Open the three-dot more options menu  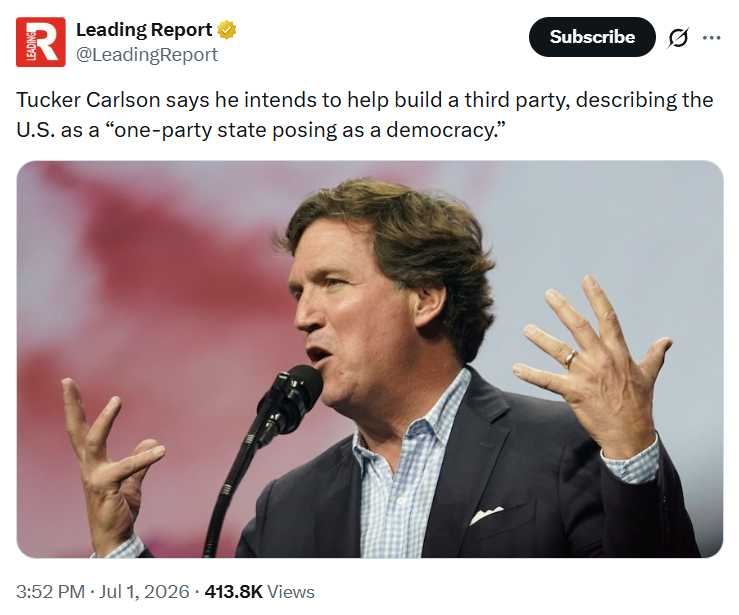(x=711, y=37)
